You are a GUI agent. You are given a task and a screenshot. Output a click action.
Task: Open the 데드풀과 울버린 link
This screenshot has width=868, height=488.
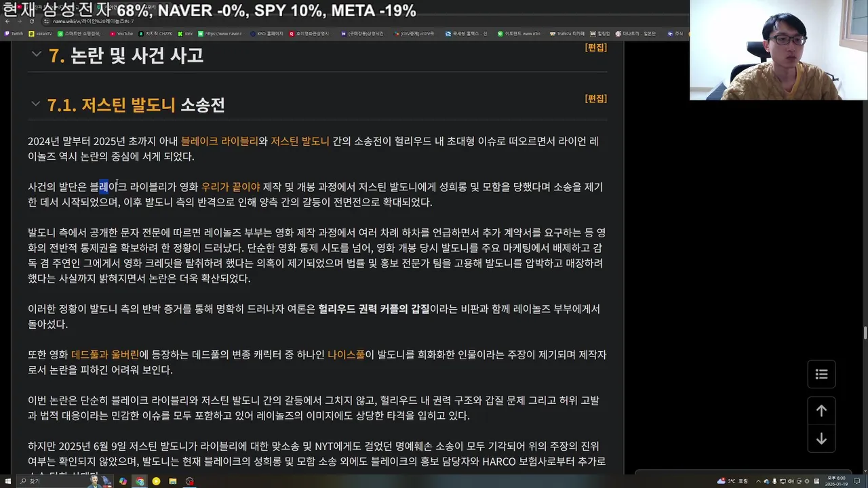(105, 354)
